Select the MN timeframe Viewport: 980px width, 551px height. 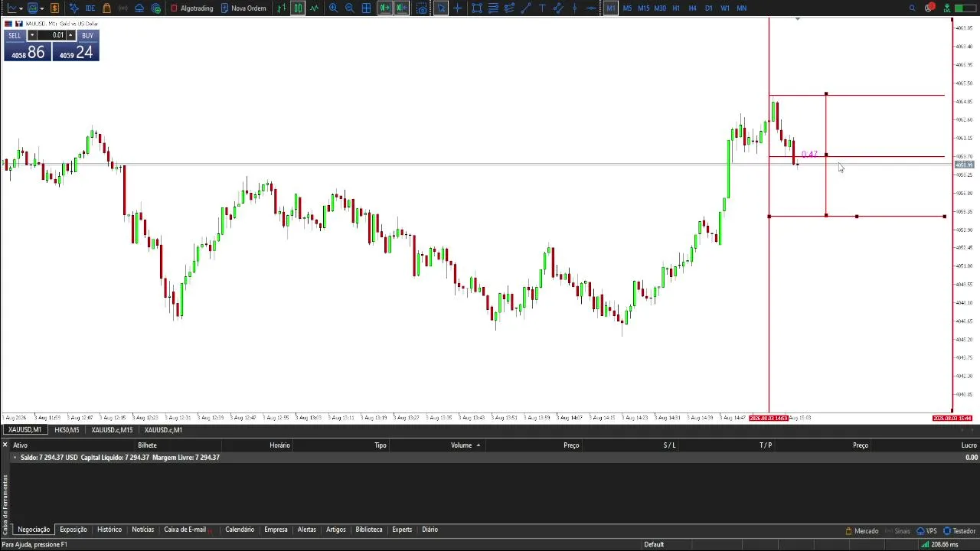(741, 8)
